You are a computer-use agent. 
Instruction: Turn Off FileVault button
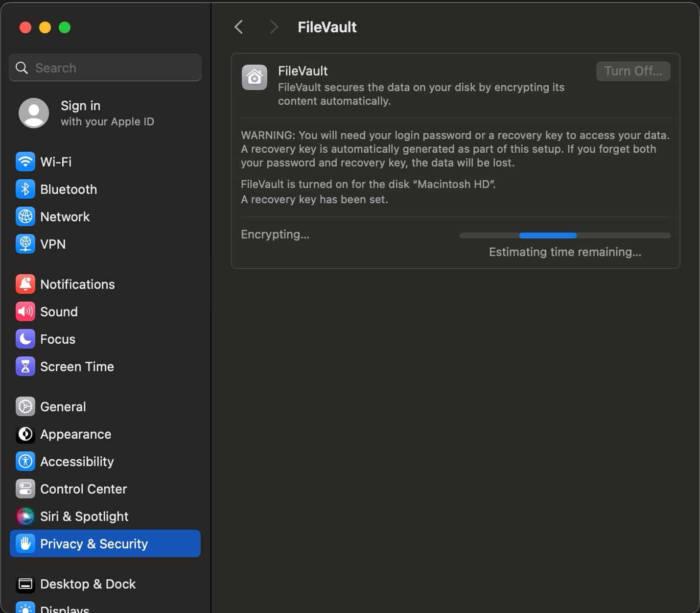pyautogui.click(x=633, y=71)
